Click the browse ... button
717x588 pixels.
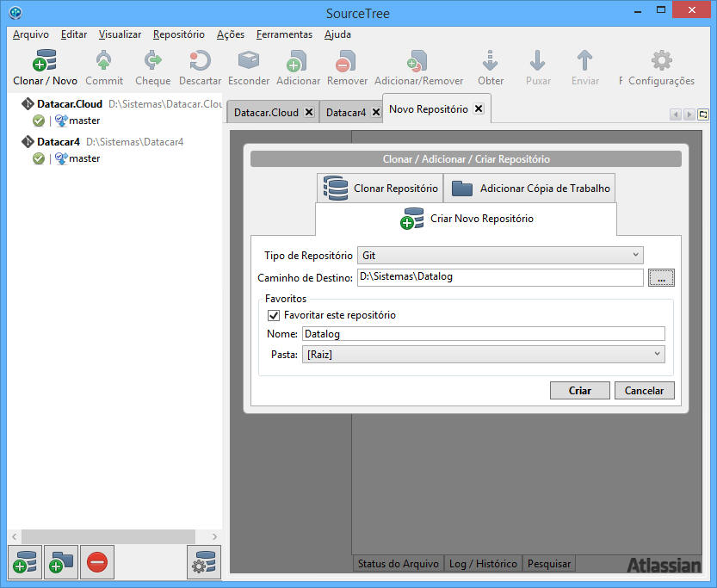pyautogui.click(x=661, y=277)
